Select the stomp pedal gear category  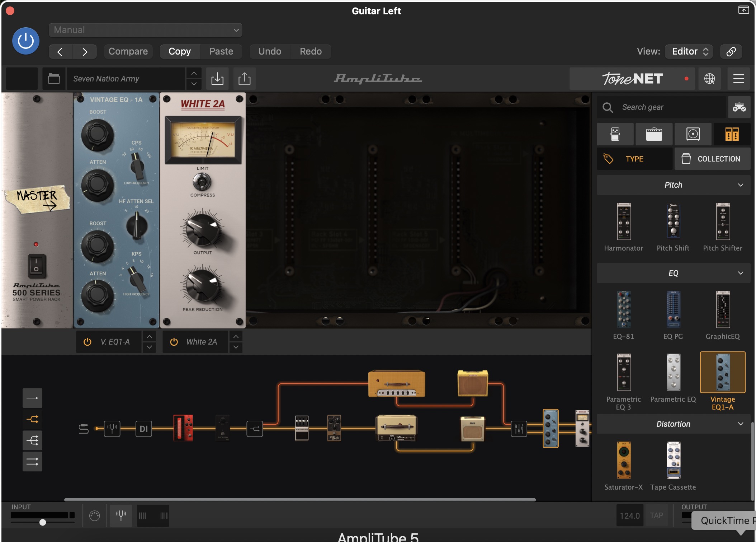click(615, 134)
